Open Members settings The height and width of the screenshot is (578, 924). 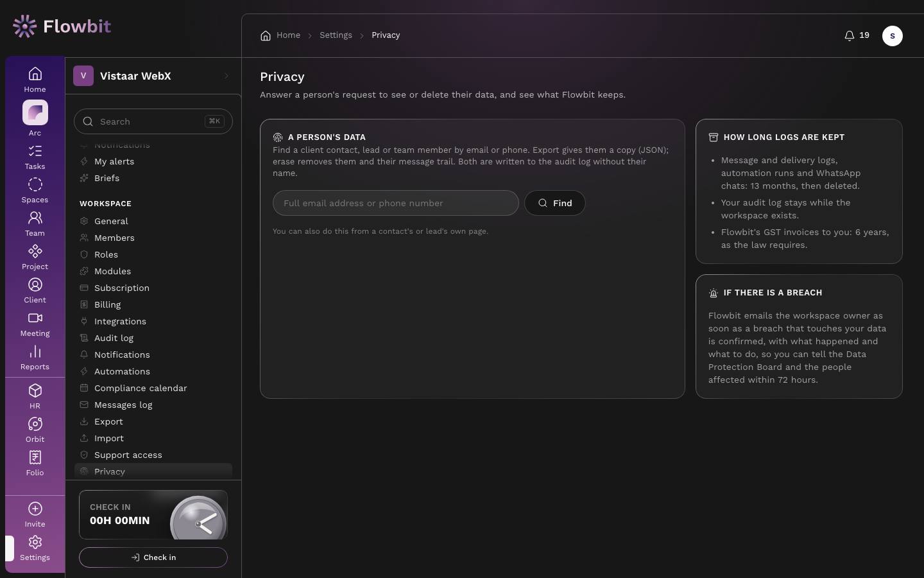point(153,238)
